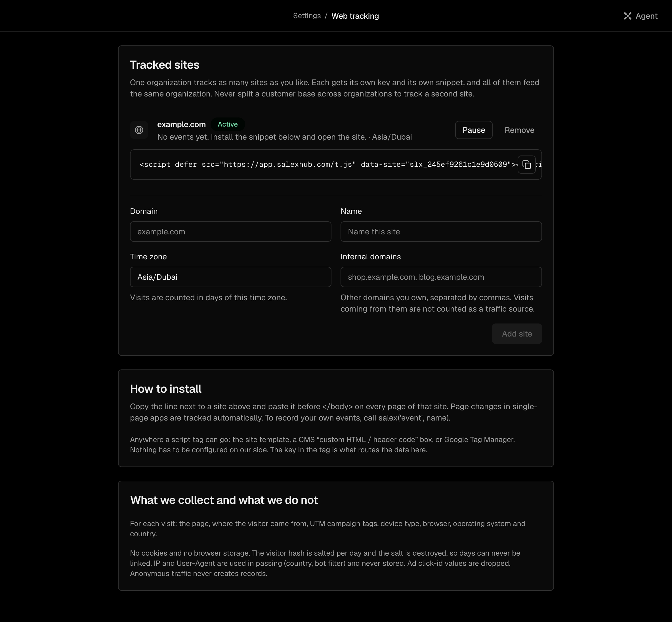Copy the tracking script snippet
Viewport: 672px width, 622px height.
point(526,165)
